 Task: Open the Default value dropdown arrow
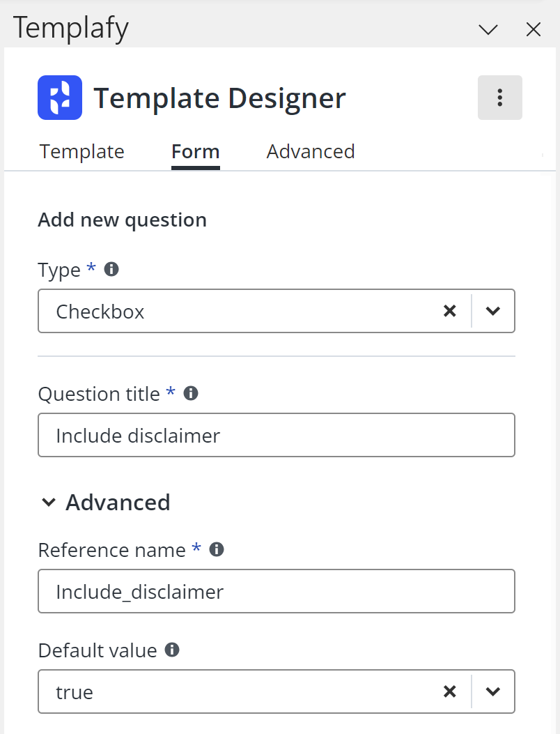tap(493, 691)
